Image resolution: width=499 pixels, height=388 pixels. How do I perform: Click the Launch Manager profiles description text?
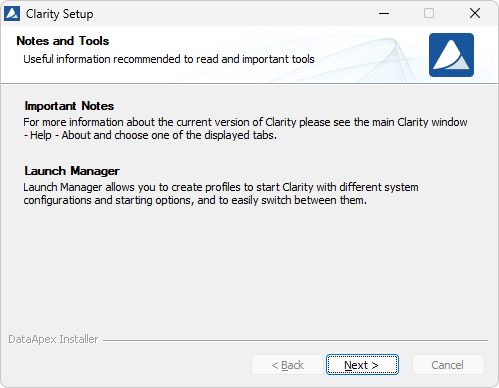pos(221,194)
